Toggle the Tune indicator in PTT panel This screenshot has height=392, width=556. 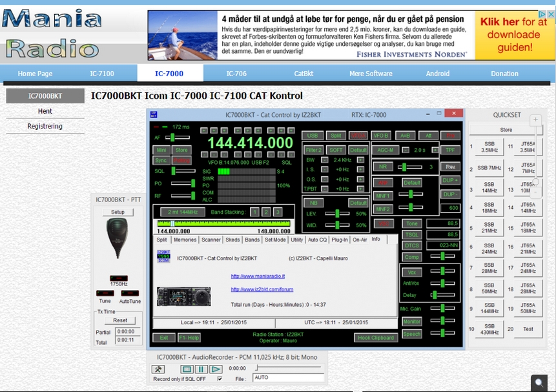105,293
